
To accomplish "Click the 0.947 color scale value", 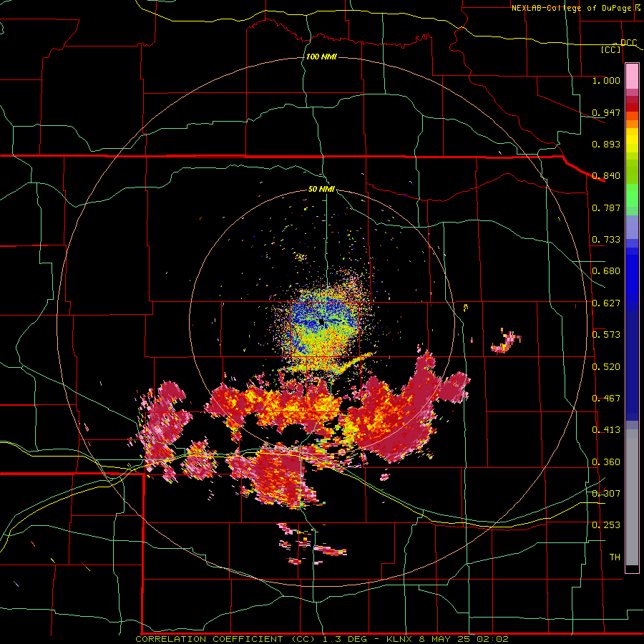I will tap(606, 112).
